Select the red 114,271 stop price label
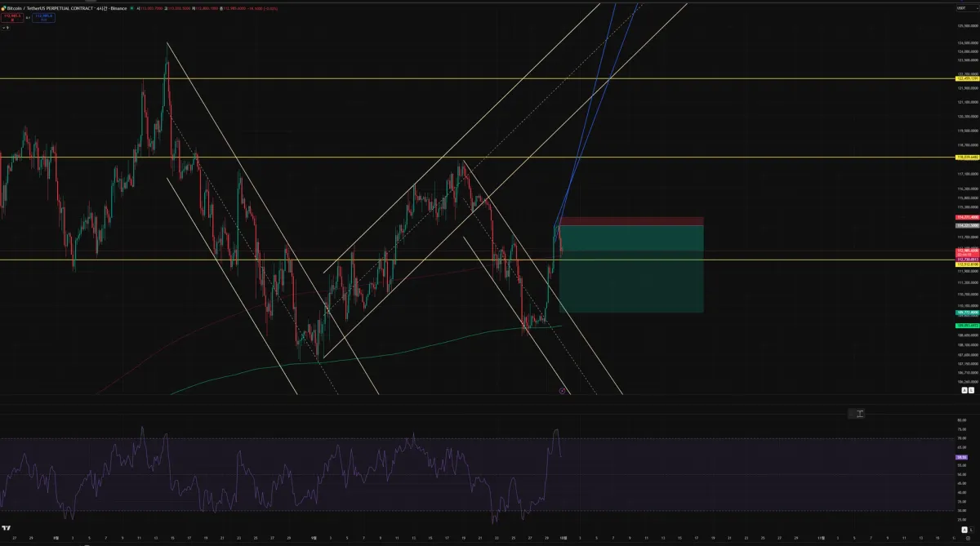This screenshot has height=546, width=980. click(967, 217)
